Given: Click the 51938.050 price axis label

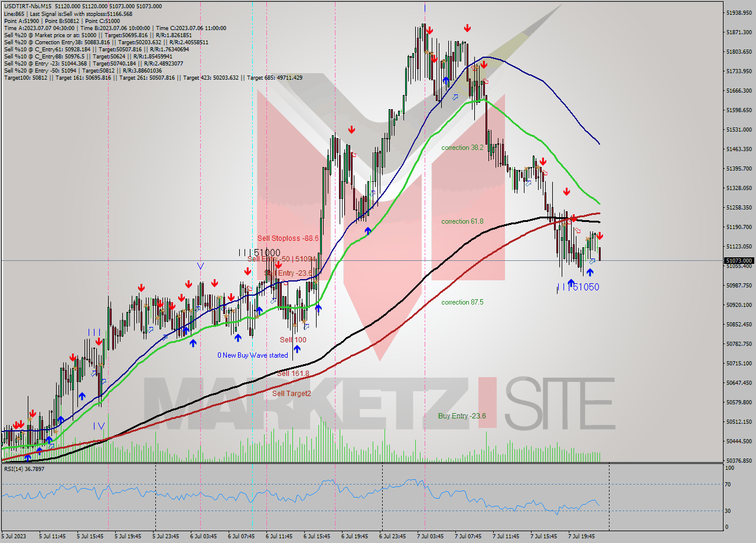Looking at the screenshot, I should [739, 12].
